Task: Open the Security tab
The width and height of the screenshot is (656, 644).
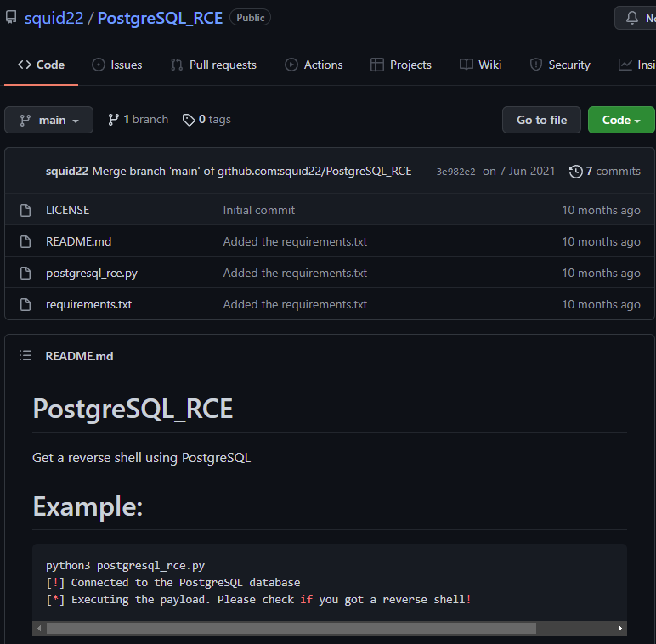Action: pos(560,65)
